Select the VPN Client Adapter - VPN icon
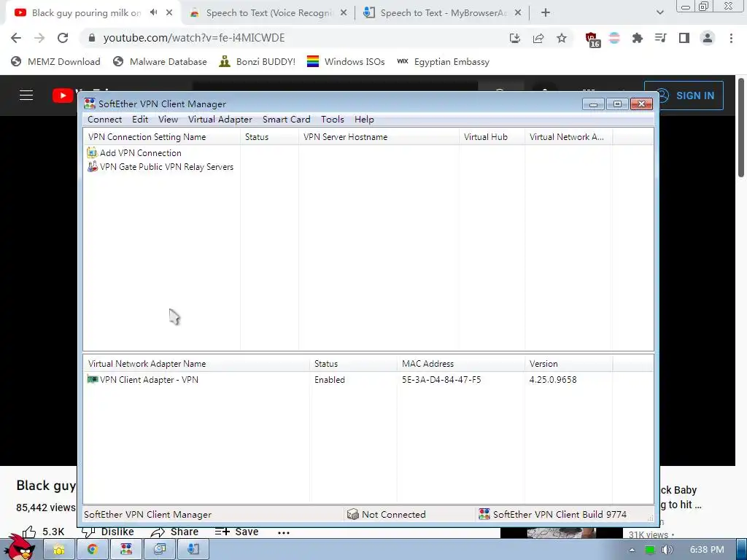747x560 pixels. coord(93,379)
